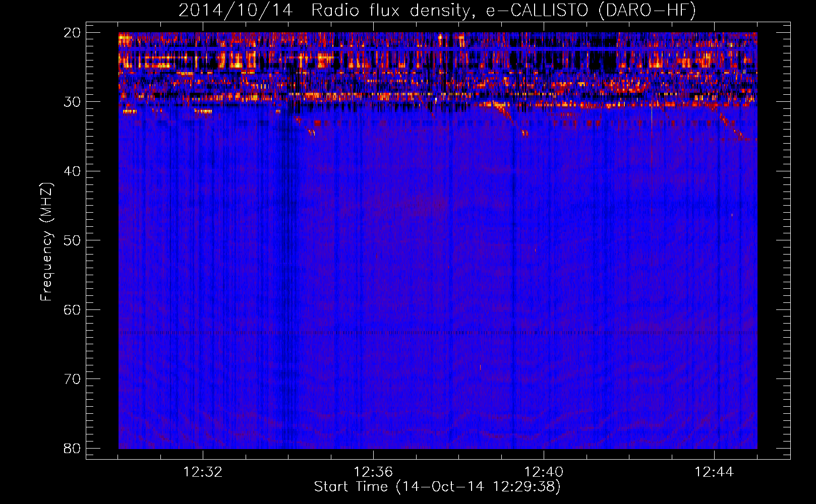The width and height of the screenshot is (816, 504).
Task: Click the 12:32 time tick label
Action: 203,472
